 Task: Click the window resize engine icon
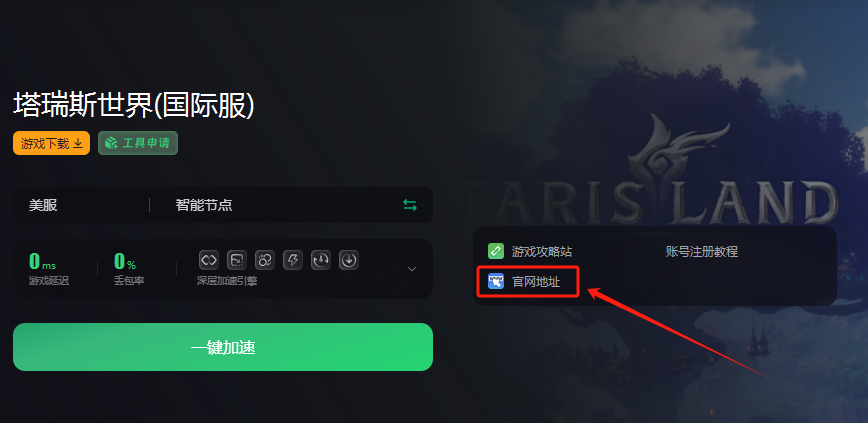click(x=237, y=260)
